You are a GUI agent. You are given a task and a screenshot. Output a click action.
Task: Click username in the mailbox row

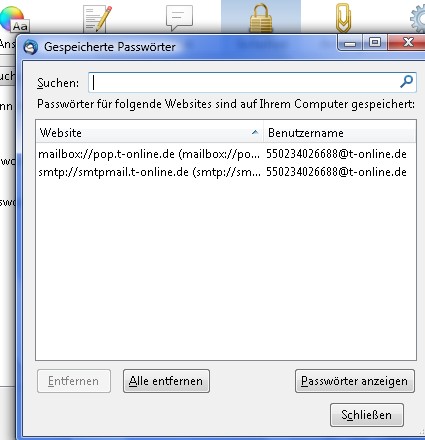336,154
